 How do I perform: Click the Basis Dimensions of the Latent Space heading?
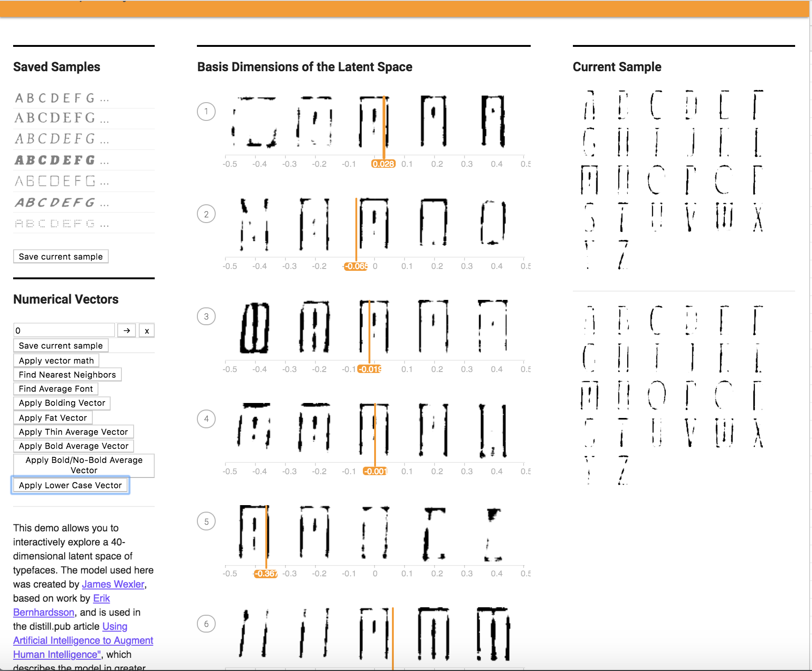305,67
